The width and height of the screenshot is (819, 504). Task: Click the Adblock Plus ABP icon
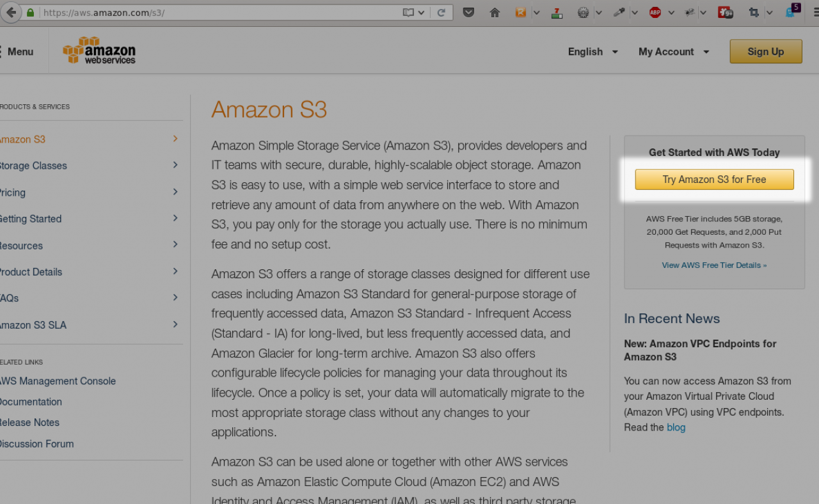655,12
